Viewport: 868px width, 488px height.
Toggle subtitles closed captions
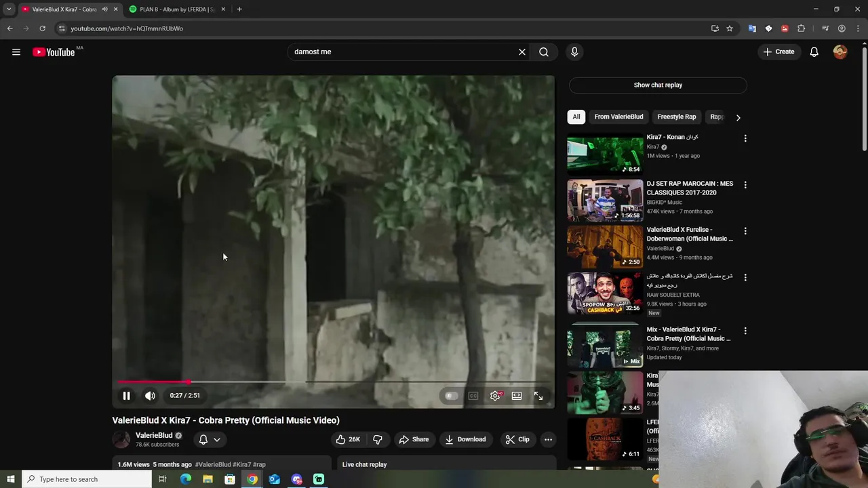[473, 396]
